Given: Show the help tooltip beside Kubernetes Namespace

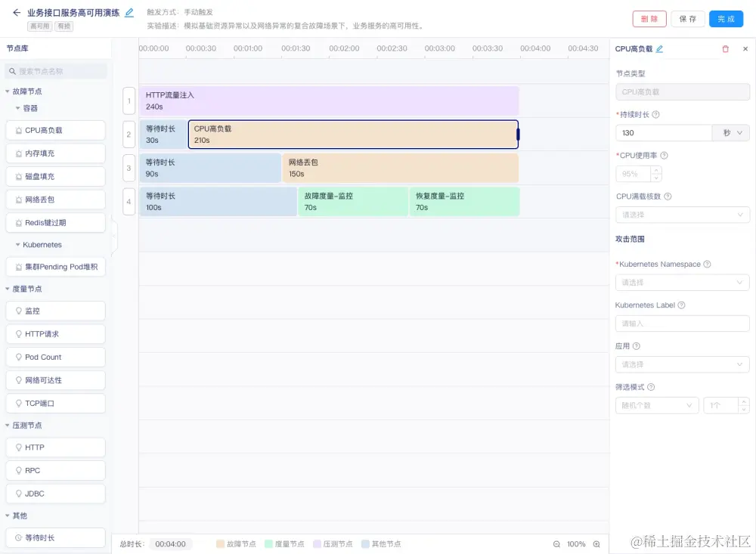Looking at the screenshot, I should coord(707,265).
